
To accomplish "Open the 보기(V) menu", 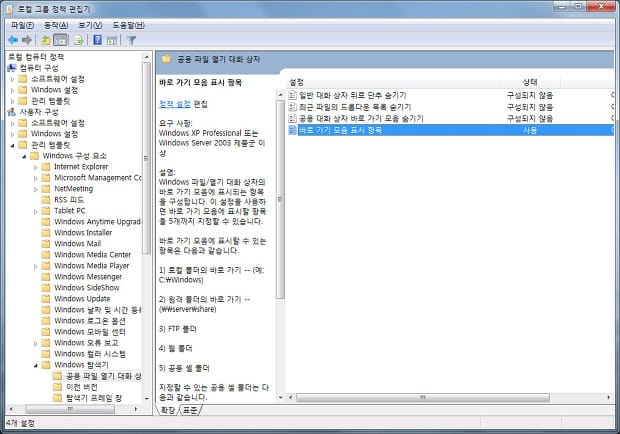I will (90, 24).
